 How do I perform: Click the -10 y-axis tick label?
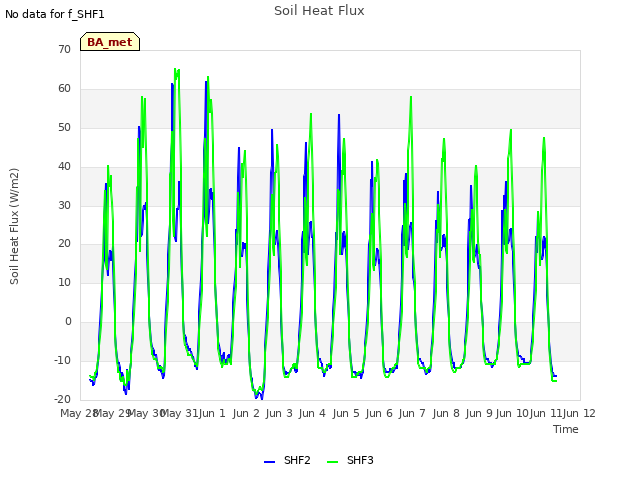pyautogui.click(x=62, y=360)
